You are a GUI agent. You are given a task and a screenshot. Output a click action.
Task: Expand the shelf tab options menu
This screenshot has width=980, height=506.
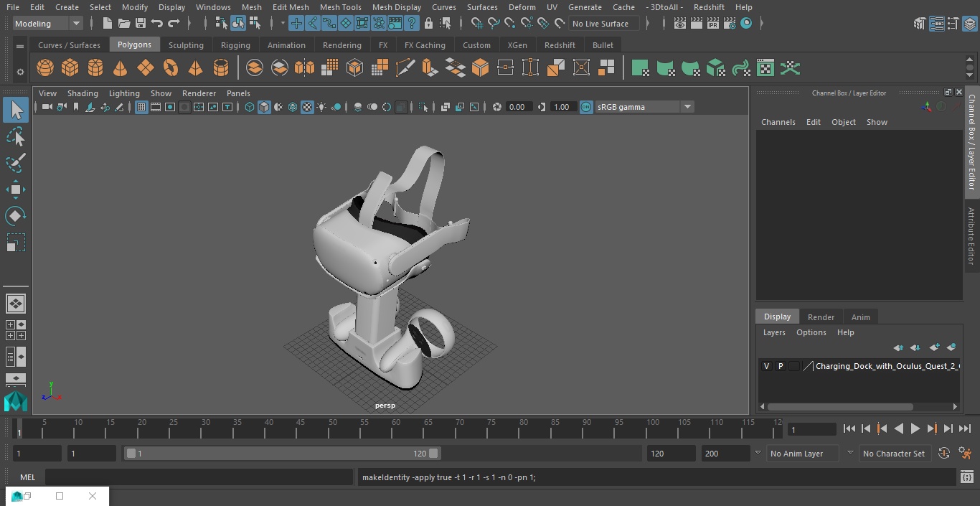(19, 46)
